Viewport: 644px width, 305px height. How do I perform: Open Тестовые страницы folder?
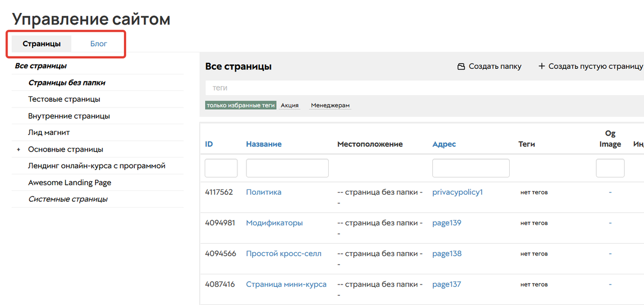click(64, 99)
